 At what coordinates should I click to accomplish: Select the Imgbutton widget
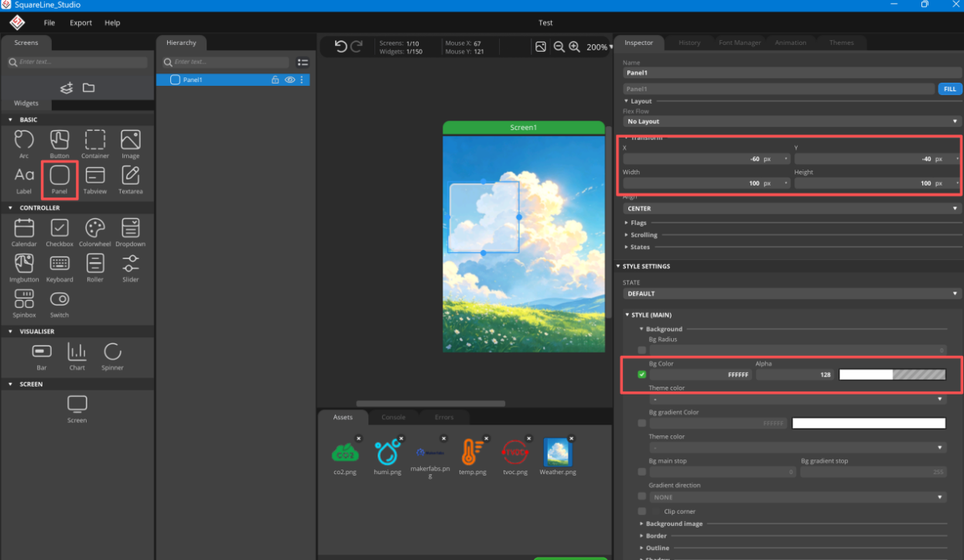(24, 268)
